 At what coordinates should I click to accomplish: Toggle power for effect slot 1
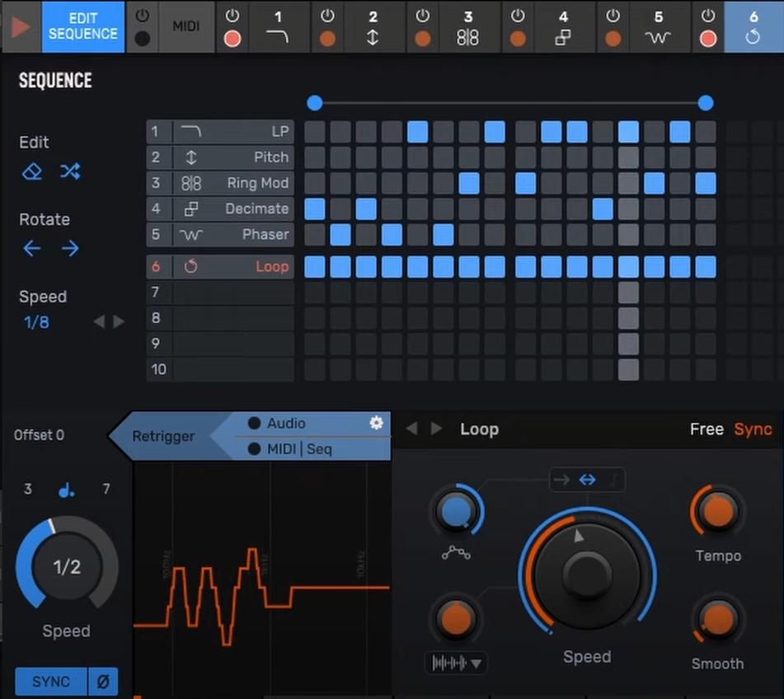[x=232, y=16]
